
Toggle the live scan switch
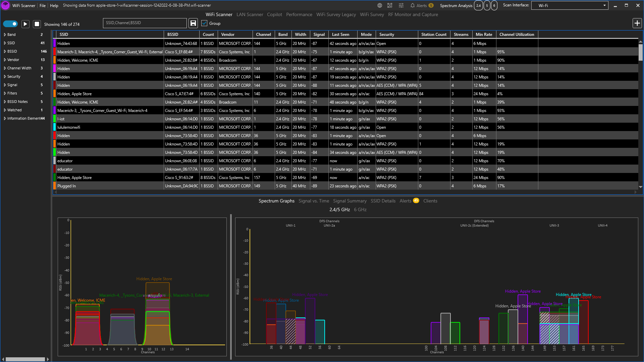(10, 24)
